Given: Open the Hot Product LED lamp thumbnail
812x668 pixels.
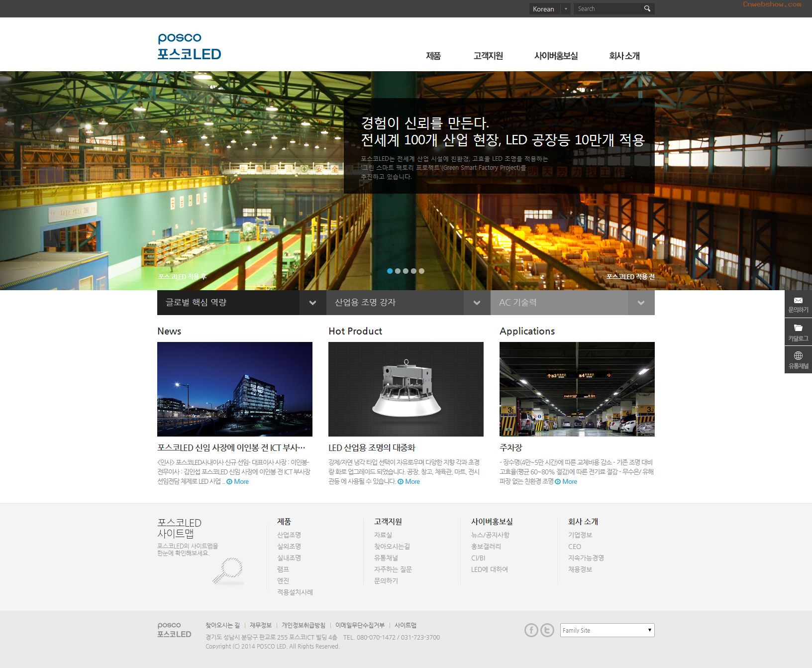Looking at the screenshot, I should click(x=406, y=389).
